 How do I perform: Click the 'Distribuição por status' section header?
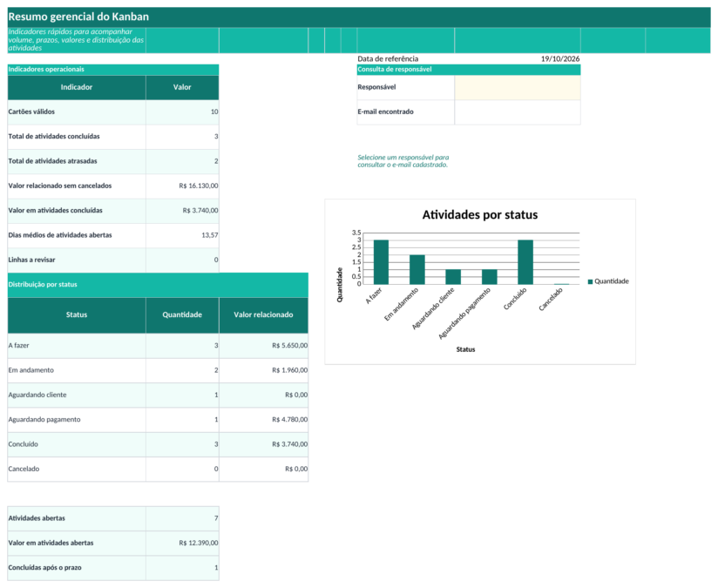pyautogui.click(x=158, y=285)
